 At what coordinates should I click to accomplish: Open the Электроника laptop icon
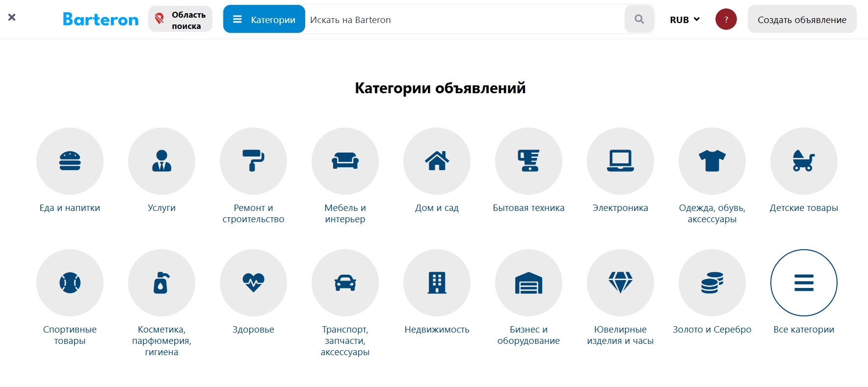[620, 161]
